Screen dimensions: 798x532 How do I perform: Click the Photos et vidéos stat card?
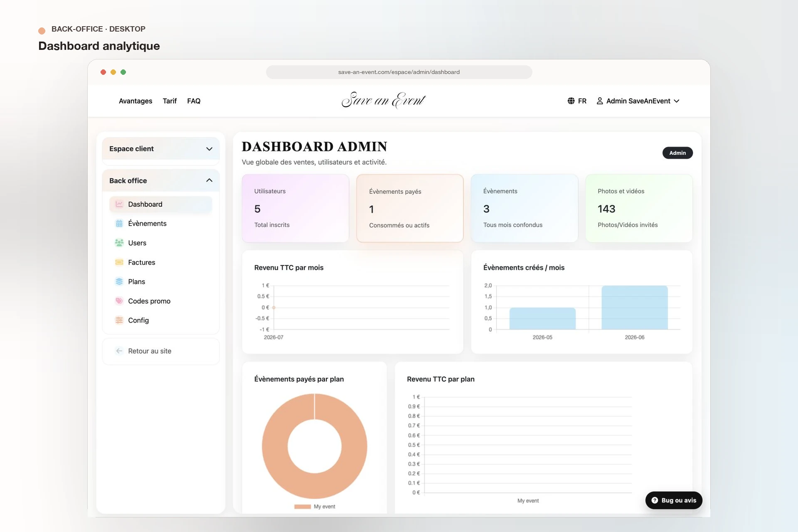(x=639, y=208)
